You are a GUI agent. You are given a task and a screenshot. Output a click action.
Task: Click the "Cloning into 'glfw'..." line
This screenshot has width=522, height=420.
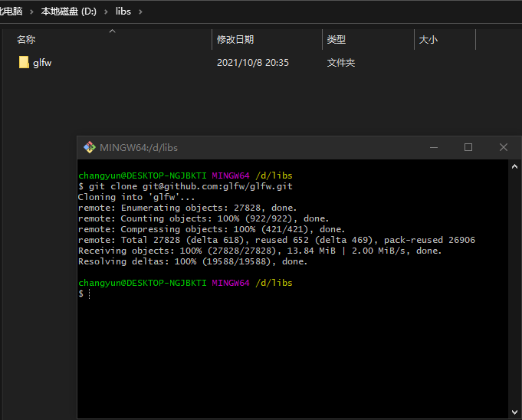[136, 197]
